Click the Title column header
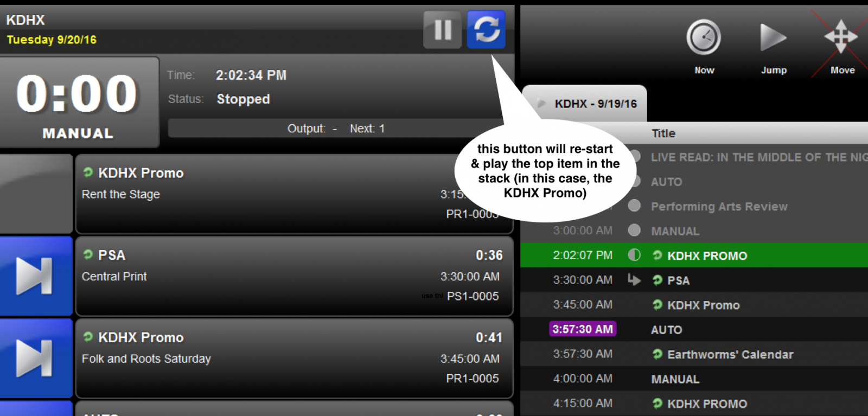Image resolution: width=868 pixels, height=416 pixels. [x=663, y=133]
